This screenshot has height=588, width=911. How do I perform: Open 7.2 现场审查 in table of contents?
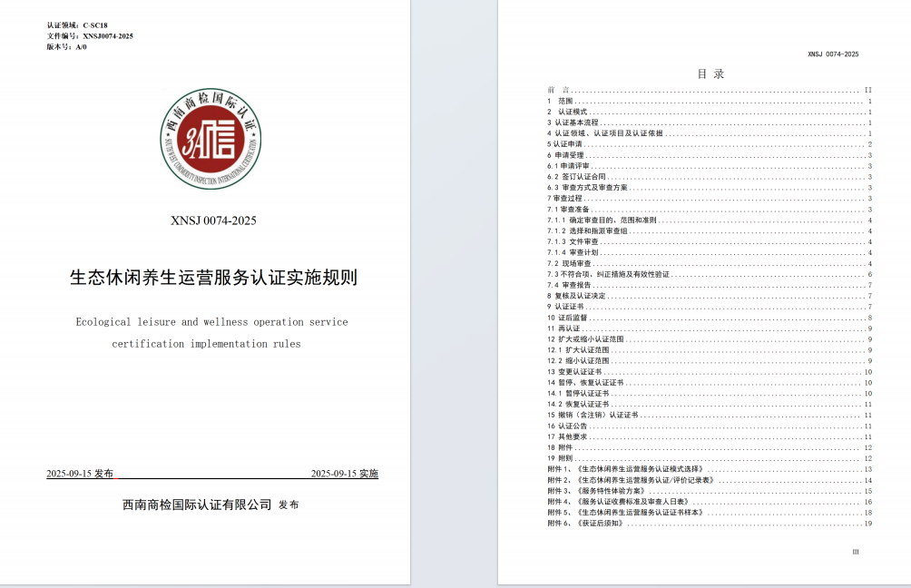569,264
